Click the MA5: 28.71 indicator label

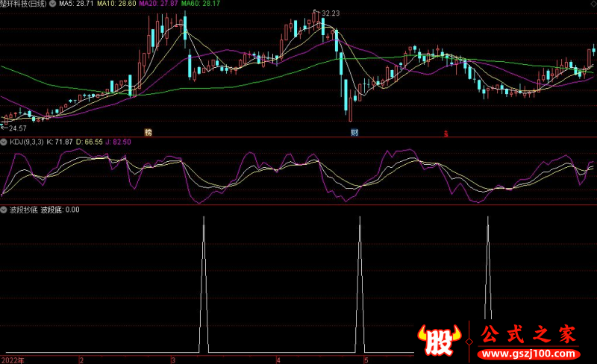point(76,4)
